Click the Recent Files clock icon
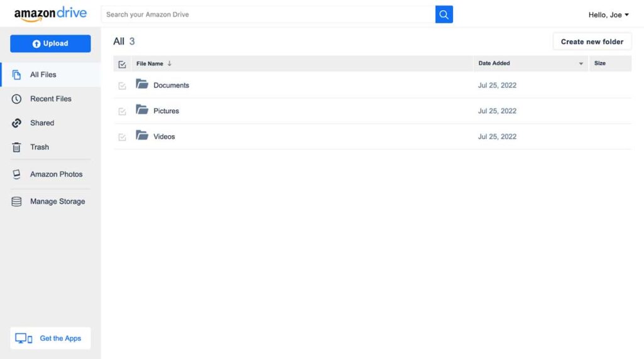This screenshot has width=644, height=359. (16, 99)
